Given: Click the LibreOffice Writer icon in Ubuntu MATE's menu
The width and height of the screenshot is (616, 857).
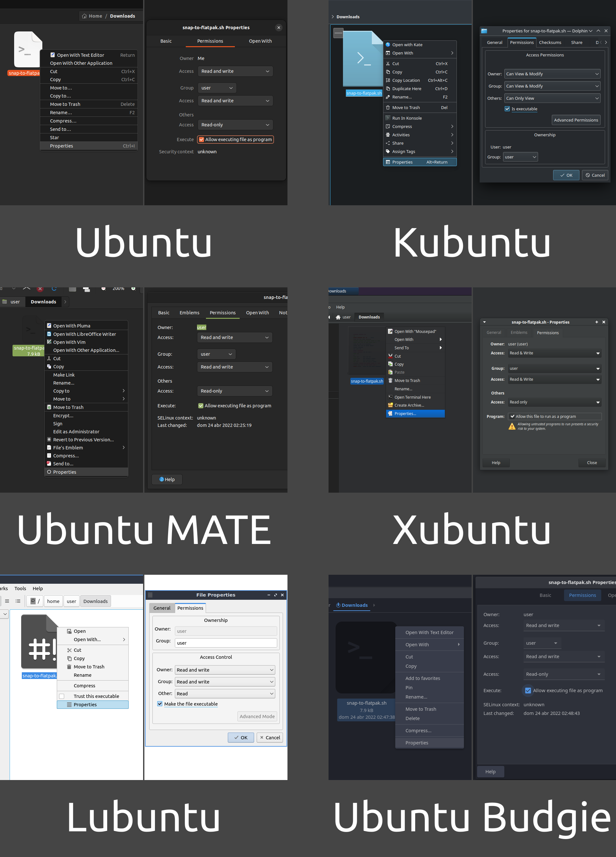Looking at the screenshot, I should (49, 334).
